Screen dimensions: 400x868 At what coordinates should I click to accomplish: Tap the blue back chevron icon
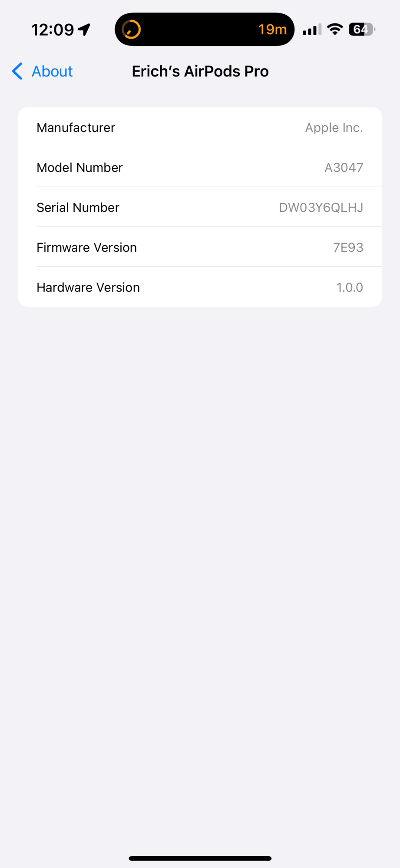pos(17,71)
